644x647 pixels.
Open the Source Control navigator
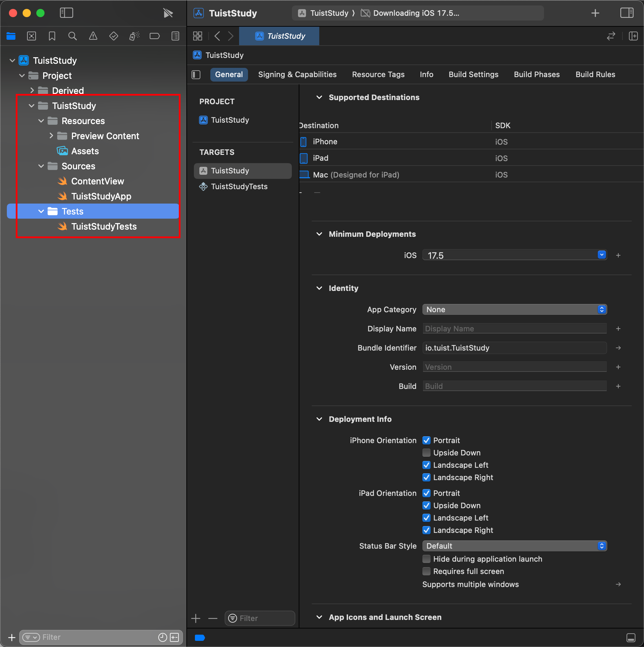pyautogui.click(x=32, y=36)
